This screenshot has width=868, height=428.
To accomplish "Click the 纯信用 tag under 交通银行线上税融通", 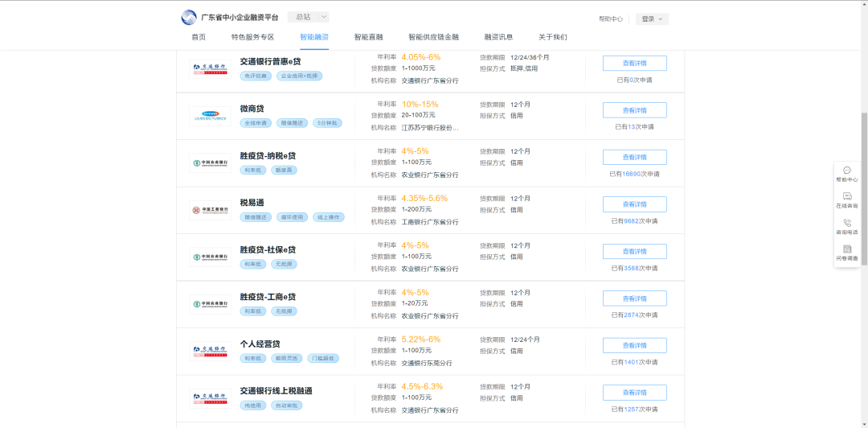I will tap(253, 405).
